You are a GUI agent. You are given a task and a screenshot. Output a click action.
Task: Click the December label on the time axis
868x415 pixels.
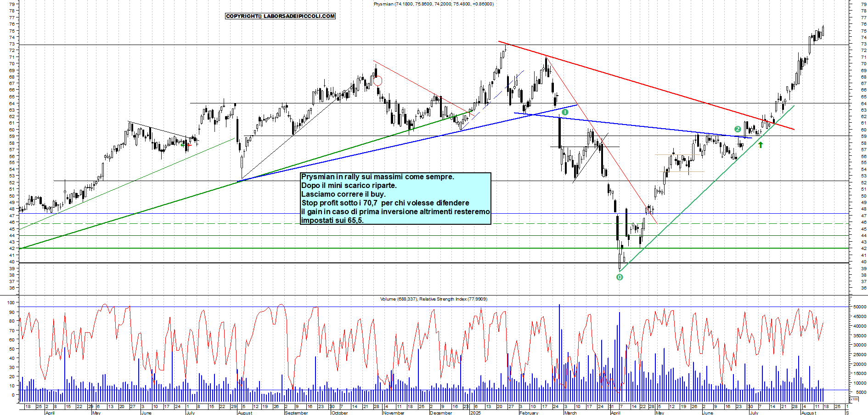click(441, 413)
